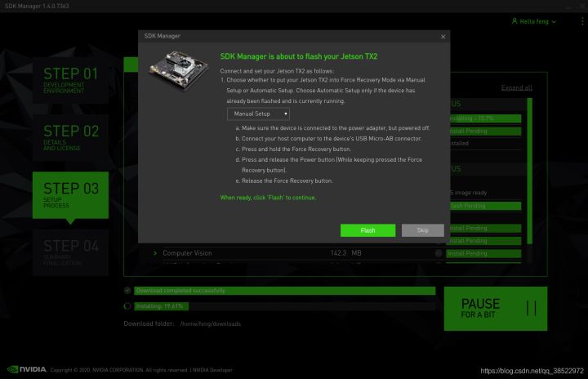Viewport: 588px width, 379px height.
Task: Click the user account icon
Action: click(x=514, y=21)
